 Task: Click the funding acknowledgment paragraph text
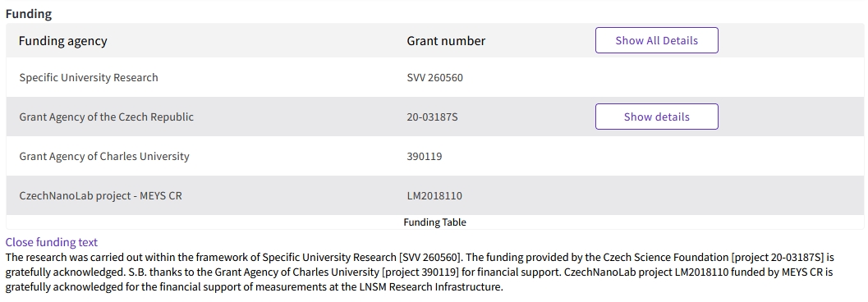pos(420,272)
